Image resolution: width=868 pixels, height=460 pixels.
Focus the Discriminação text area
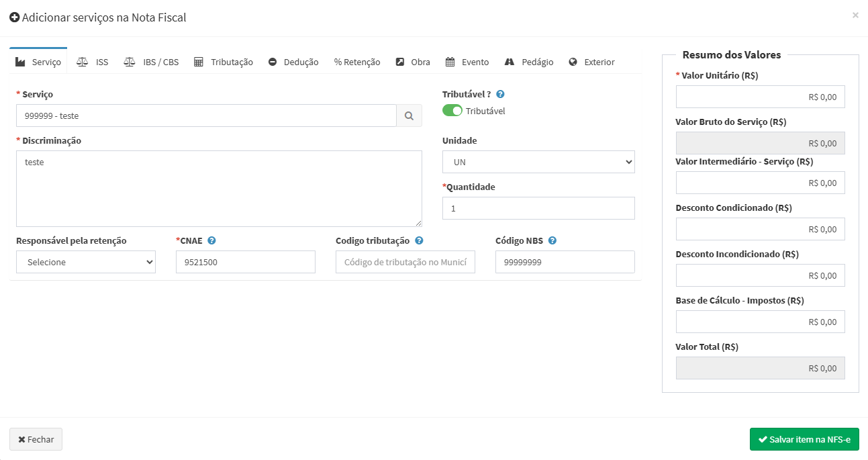tap(219, 189)
